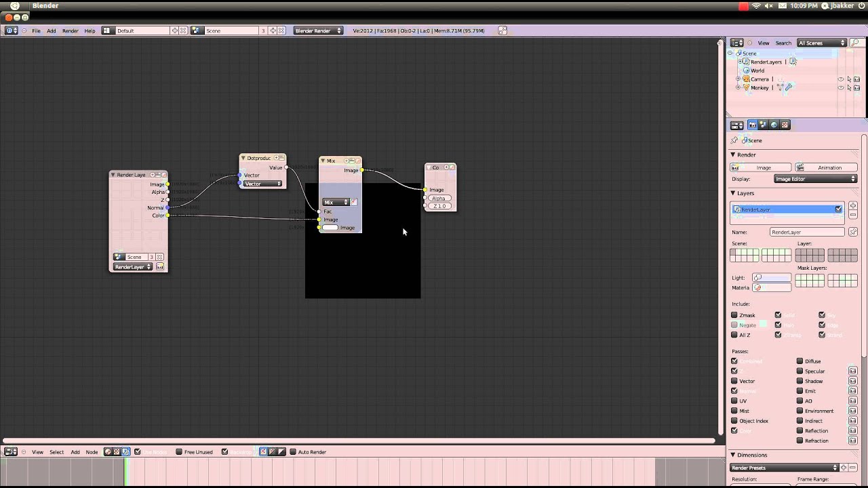Click the Mix node second Image color swatch
The image size is (868, 488).
[x=330, y=228]
